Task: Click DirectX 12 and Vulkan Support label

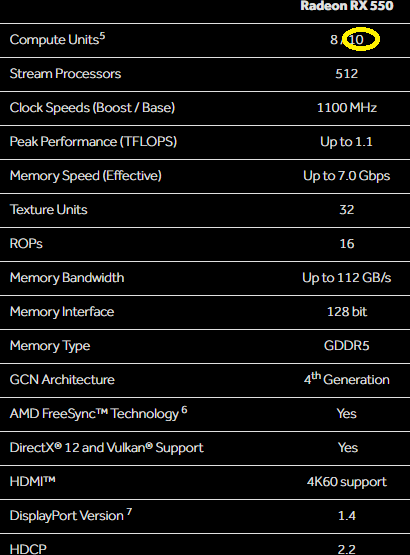Action: 106,448
